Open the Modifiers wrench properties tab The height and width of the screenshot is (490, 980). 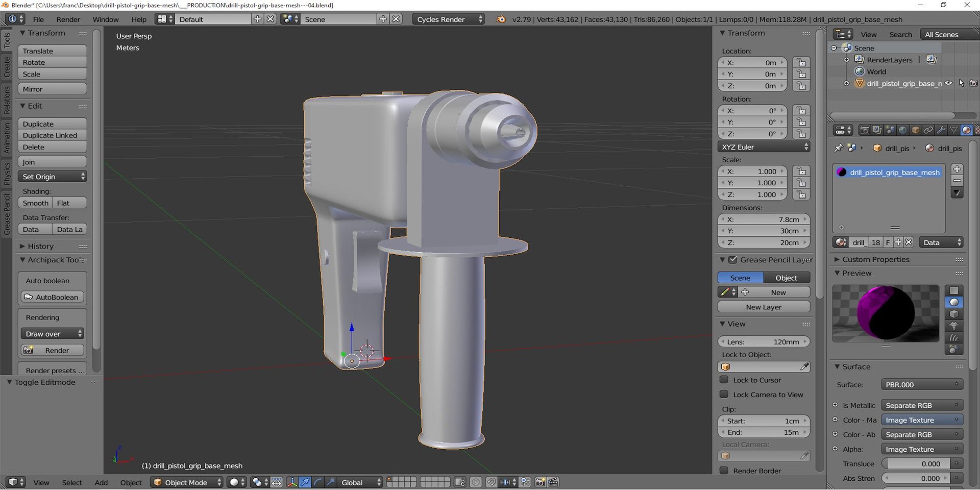[941, 130]
